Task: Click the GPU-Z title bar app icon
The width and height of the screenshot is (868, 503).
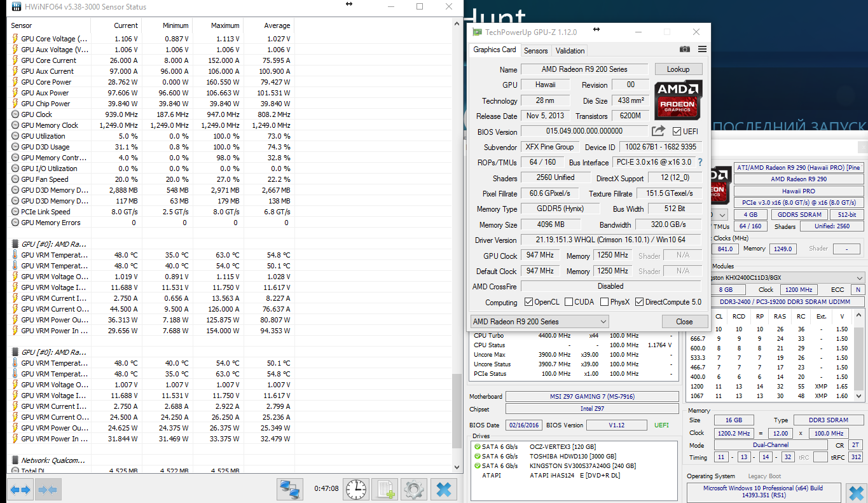Action: coord(477,32)
